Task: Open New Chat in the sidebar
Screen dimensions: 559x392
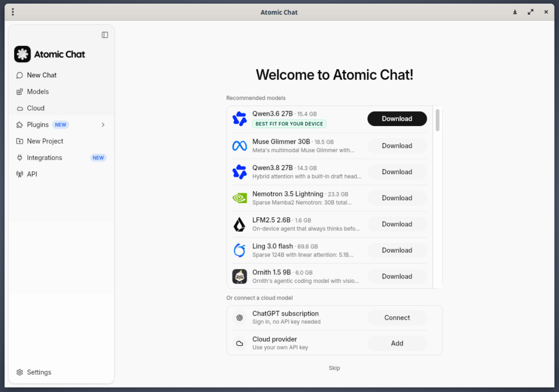Action: tap(61, 75)
